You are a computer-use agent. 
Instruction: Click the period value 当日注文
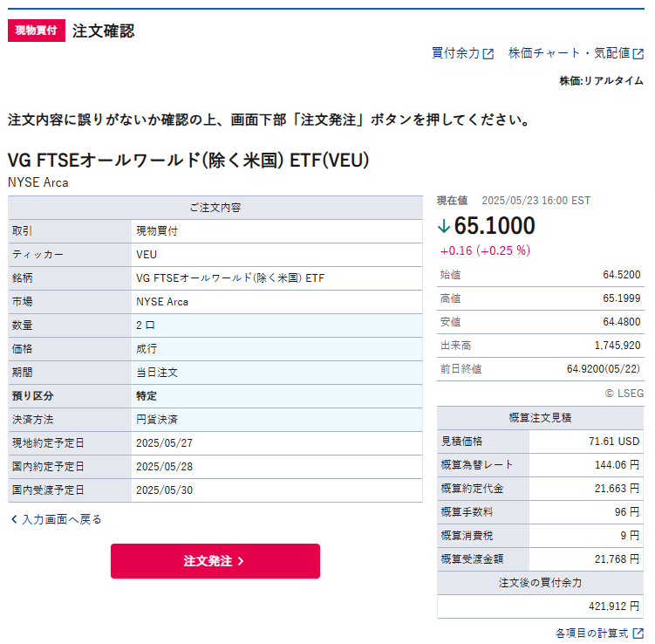tap(157, 372)
